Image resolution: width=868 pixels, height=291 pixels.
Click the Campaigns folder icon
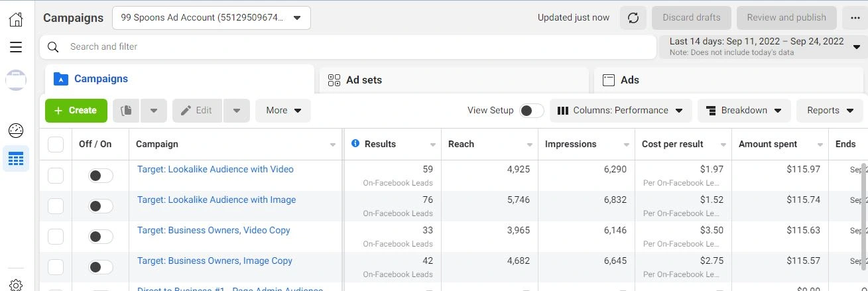click(x=60, y=79)
